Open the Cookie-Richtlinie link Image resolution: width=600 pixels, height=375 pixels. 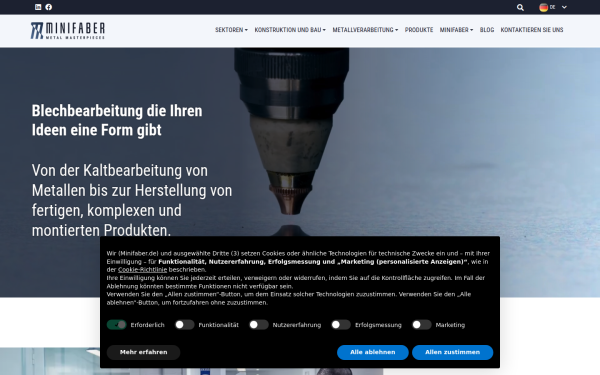click(142, 270)
